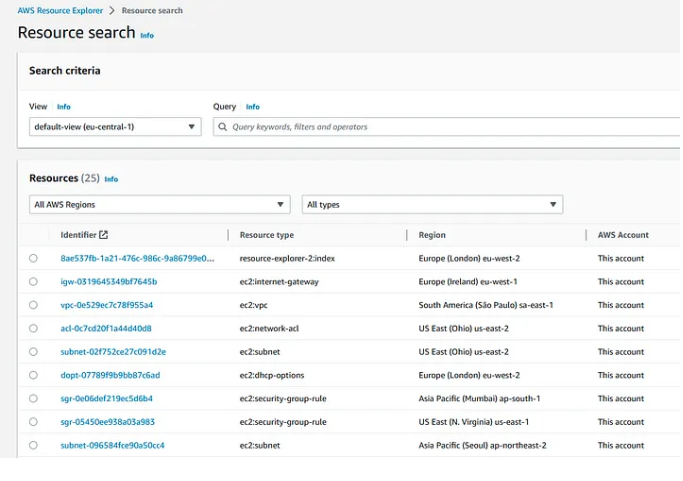683x481 pixels.
Task: Open the igw-0319645349bf7645b identifier link
Action: pyautogui.click(x=108, y=281)
